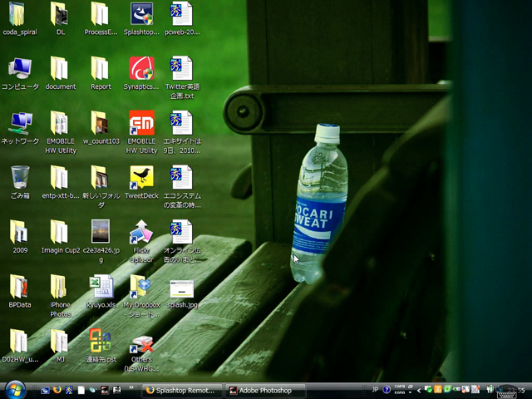This screenshot has height=399, width=532.
Task: Open the EMOBILE HW Utility folder
Action: 60,123
